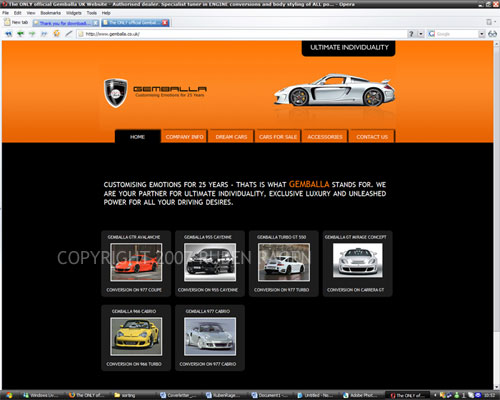Viewport: 500px width, 400px height.
Task: Click the orange GEMBALLA word in the intro text
Action: pyautogui.click(x=309, y=184)
